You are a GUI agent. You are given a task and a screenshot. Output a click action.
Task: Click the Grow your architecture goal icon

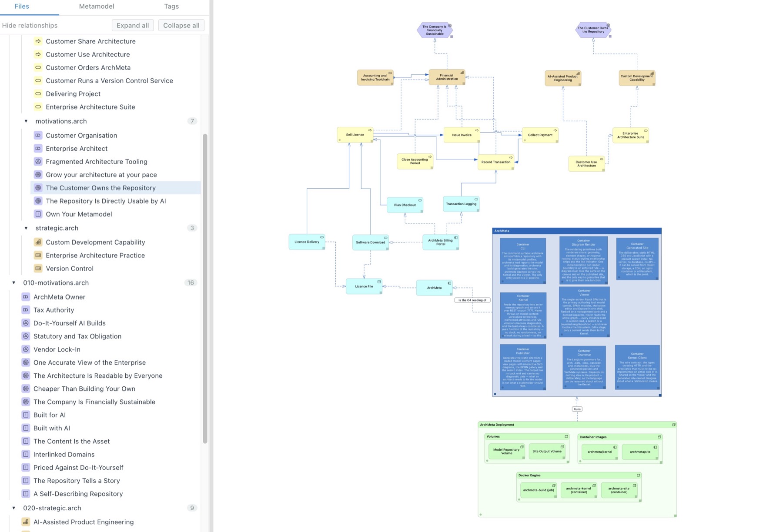point(38,175)
